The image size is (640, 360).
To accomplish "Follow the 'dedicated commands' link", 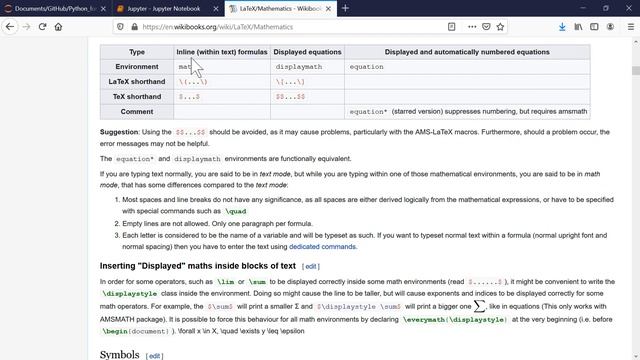I will (x=322, y=247).
